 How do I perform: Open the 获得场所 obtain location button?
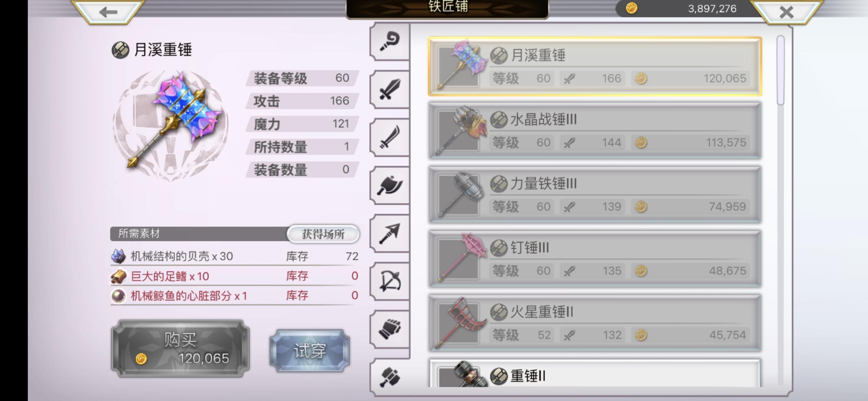point(323,234)
